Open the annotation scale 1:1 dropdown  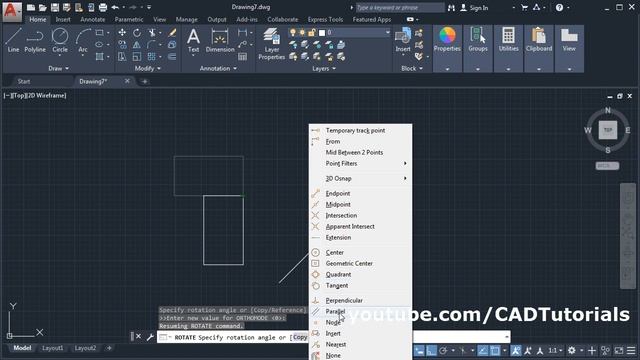555,350
